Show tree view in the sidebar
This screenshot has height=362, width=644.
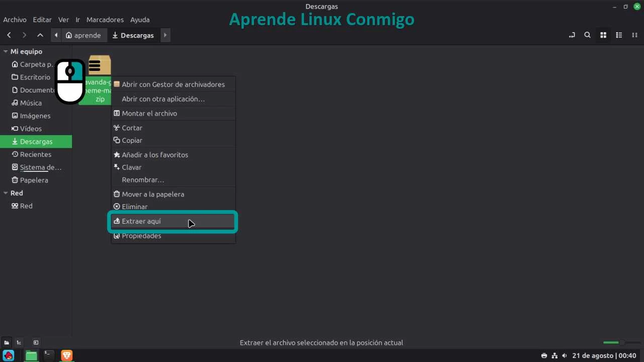19,342
